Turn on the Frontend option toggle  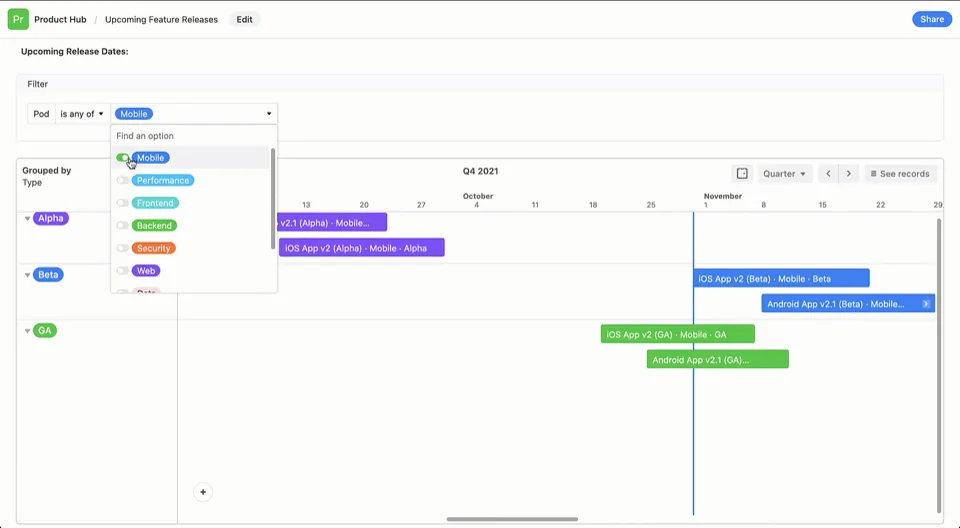click(x=123, y=203)
